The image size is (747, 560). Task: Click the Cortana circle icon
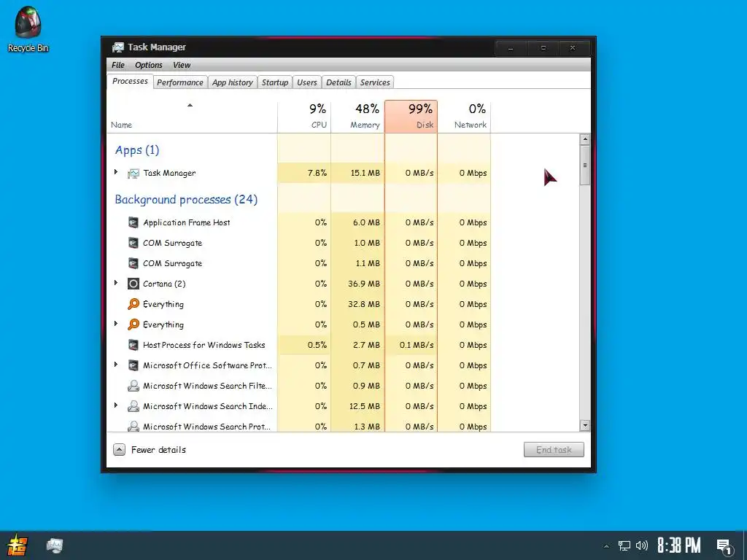click(133, 284)
